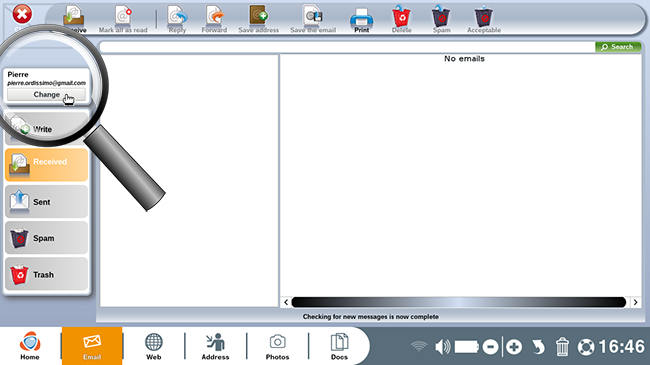Click into the search text field
Viewport: 650px width, 365px height.
coord(347,47)
